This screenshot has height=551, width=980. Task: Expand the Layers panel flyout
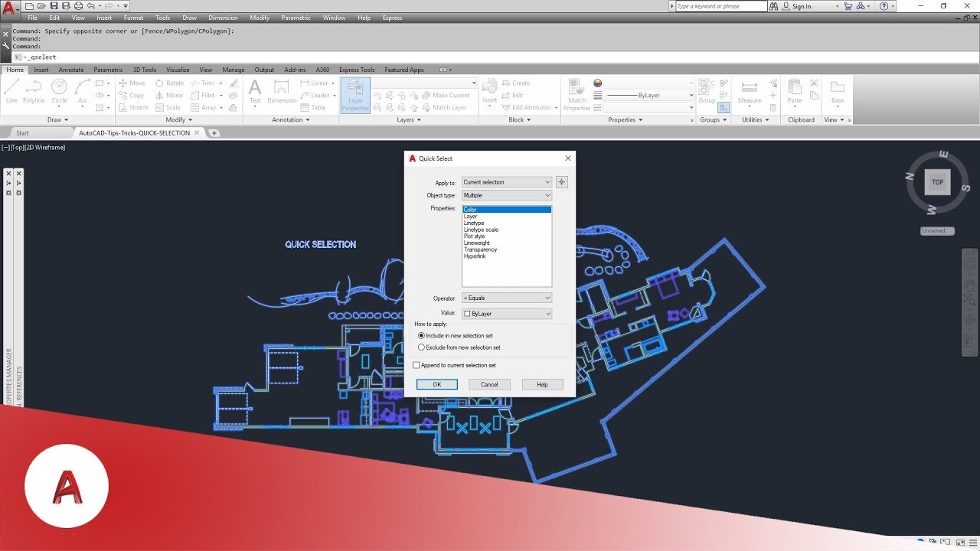pos(409,120)
